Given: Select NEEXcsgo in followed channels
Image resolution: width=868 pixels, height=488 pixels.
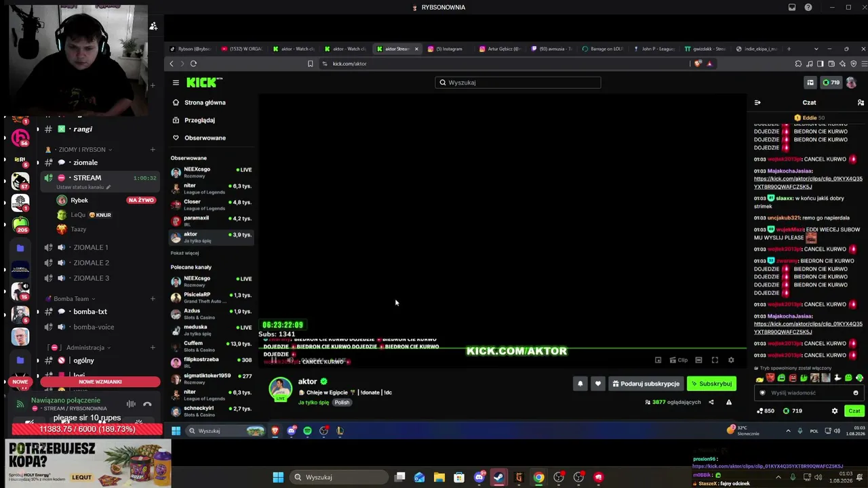Looking at the screenshot, I should (211, 172).
